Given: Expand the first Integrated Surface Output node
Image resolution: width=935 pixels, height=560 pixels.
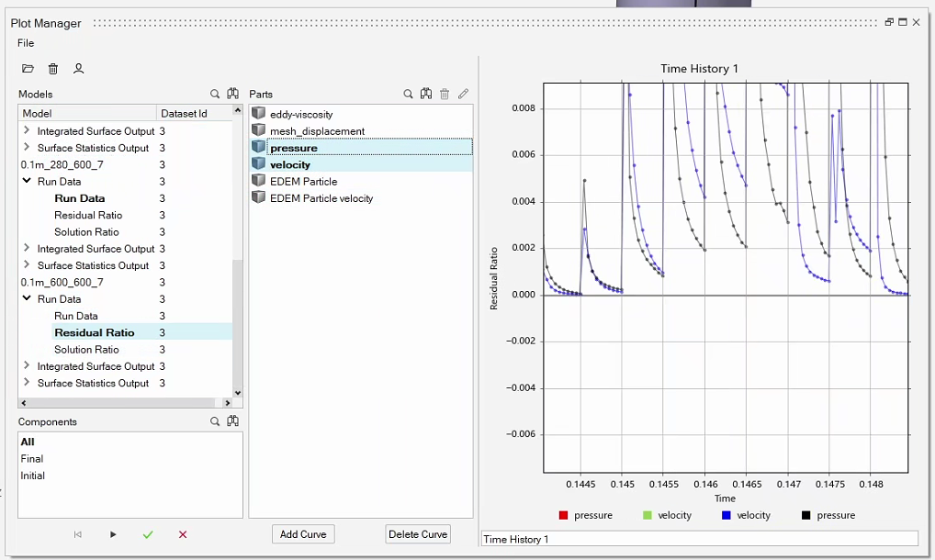Looking at the screenshot, I should click(x=27, y=131).
